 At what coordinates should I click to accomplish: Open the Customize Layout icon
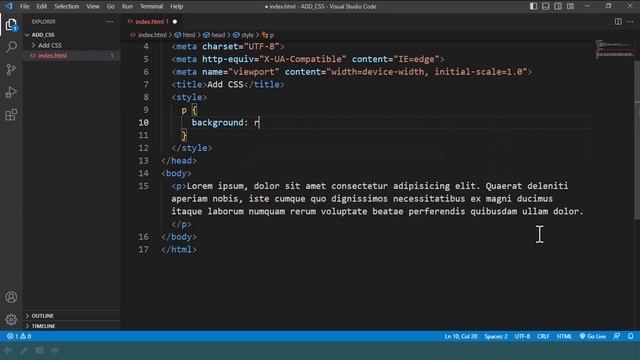[570, 6]
